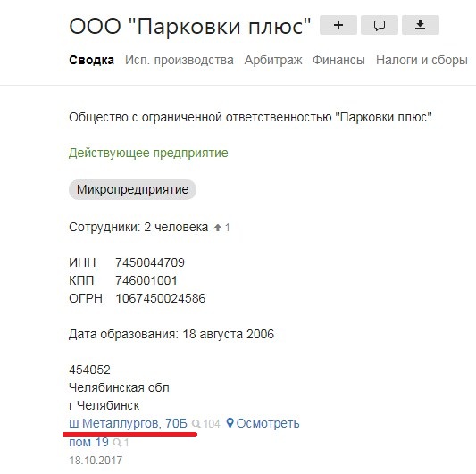Click the Осмотреть link

[268, 423]
